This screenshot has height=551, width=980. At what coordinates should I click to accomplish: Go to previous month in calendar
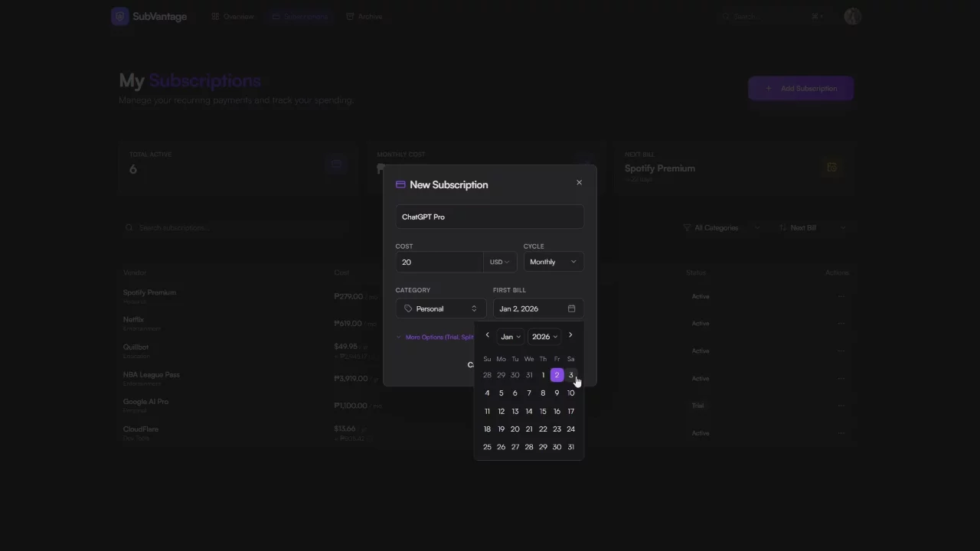click(487, 335)
